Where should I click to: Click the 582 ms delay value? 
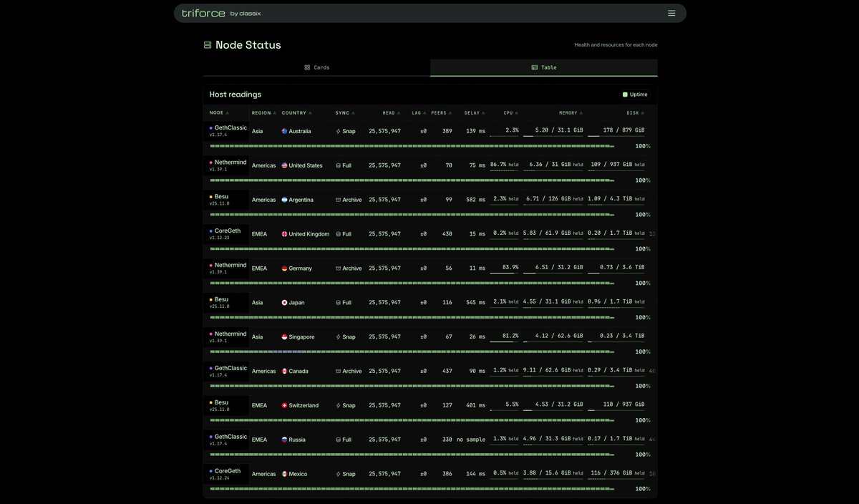[x=475, y=200]
